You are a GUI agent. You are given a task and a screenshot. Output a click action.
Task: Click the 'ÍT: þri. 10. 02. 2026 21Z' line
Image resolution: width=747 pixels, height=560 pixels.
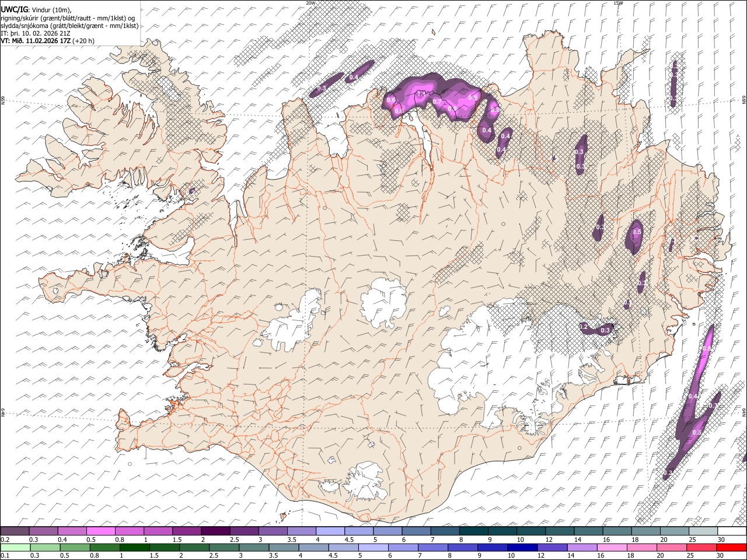point(36,33)
